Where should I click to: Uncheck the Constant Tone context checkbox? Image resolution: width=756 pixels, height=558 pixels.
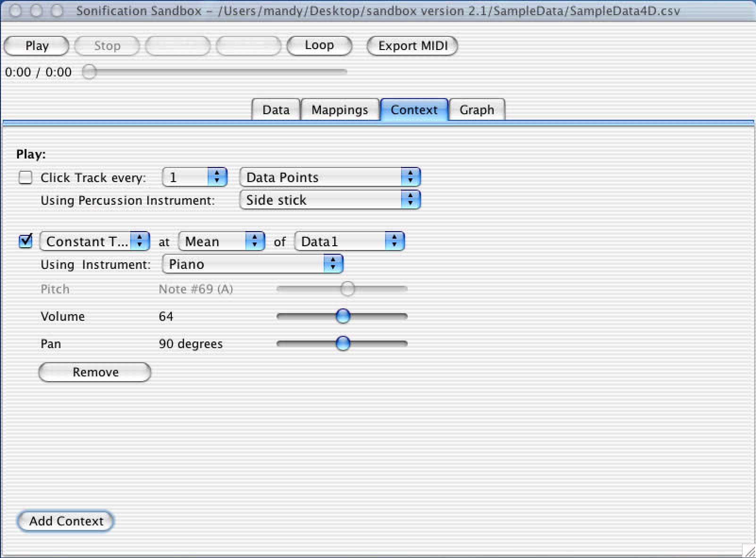tap(25, 241)
